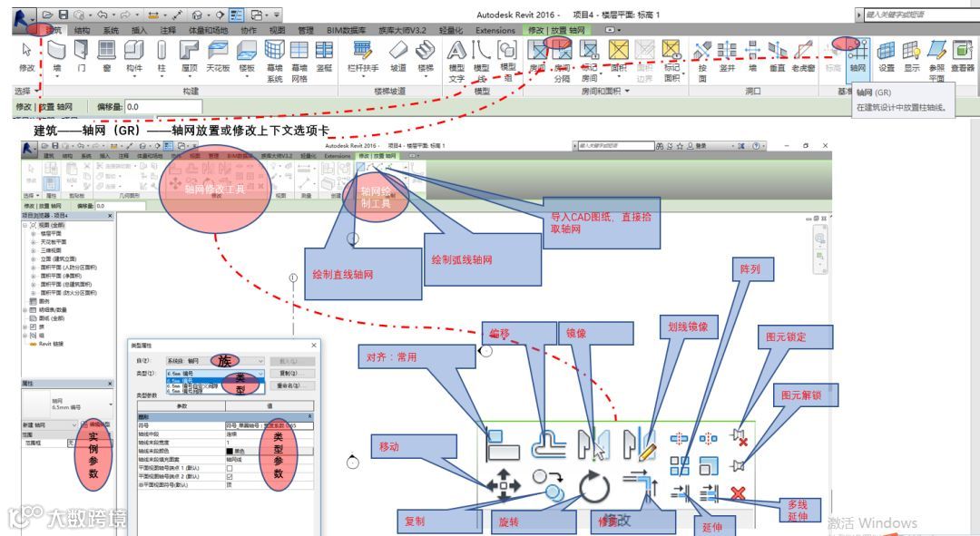980x536 pixels.
Task: Select the 楼板 floor tool icon
Action: click(247, 50)
